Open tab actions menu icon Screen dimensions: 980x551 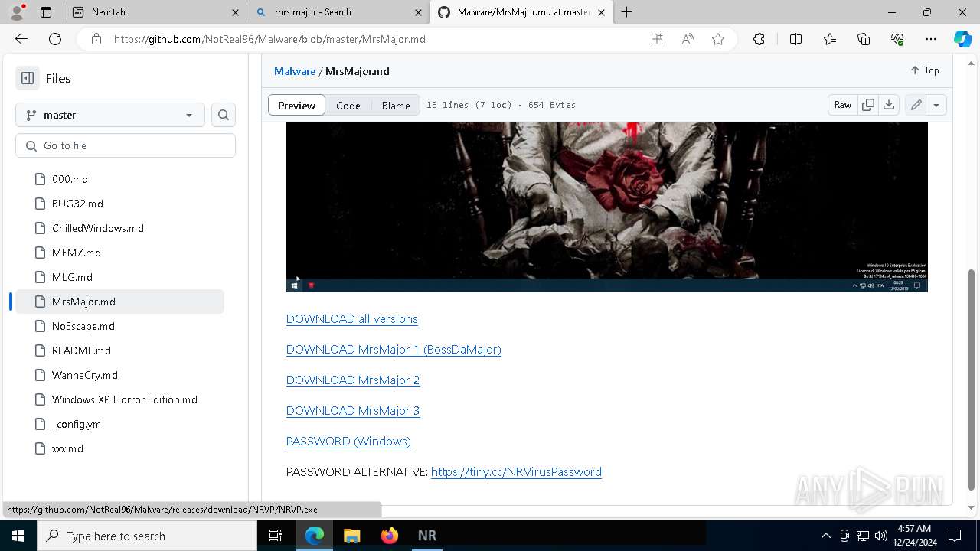[46, 12]
